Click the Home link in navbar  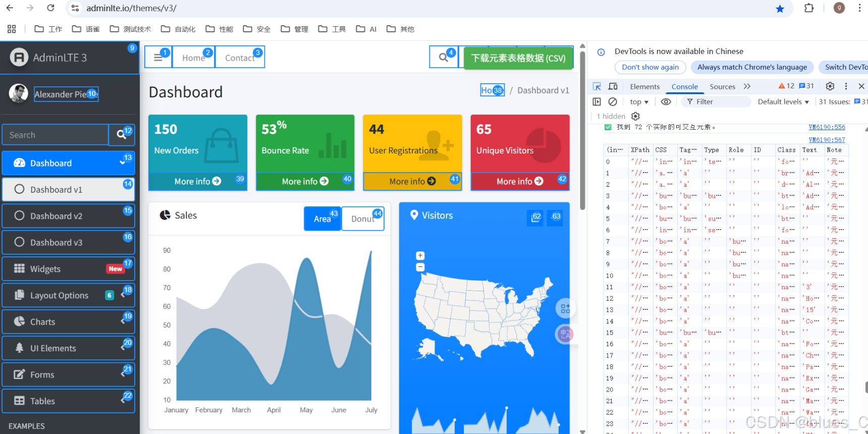pyautogui.click(x=193, y=58)
